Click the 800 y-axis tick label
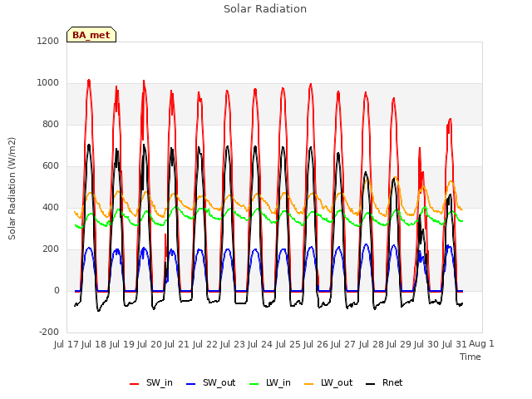The image size is (532, 399). [51, 125]
